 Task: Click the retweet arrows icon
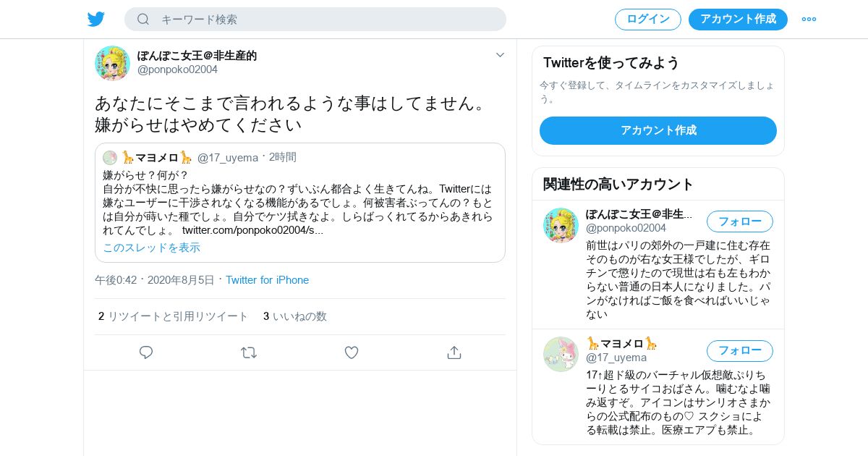click(249, 352)
